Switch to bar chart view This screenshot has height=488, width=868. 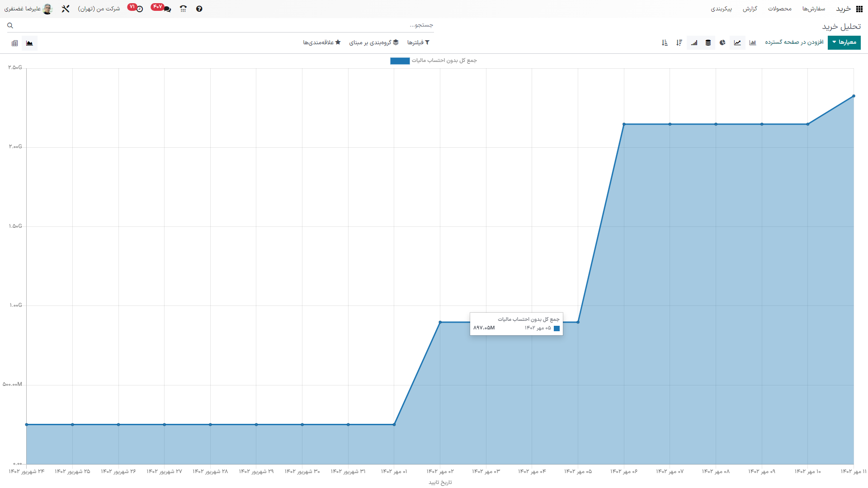coord(753,42)
